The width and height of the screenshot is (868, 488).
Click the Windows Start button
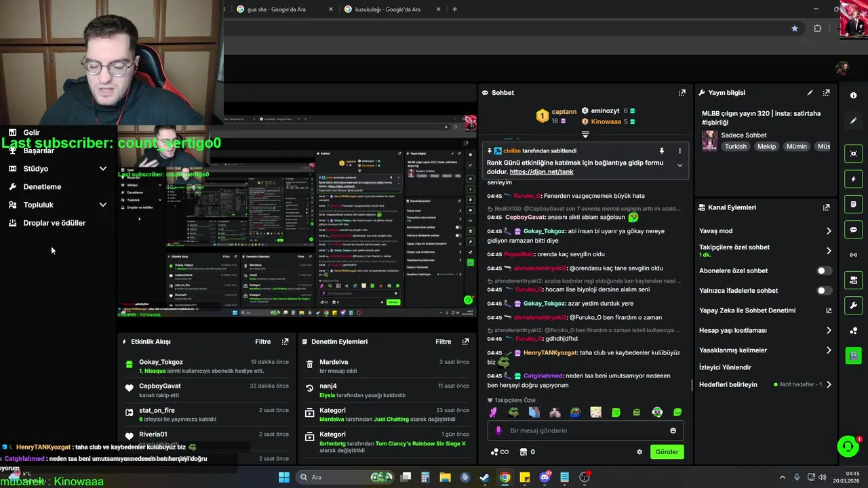[x=284, y=477]
